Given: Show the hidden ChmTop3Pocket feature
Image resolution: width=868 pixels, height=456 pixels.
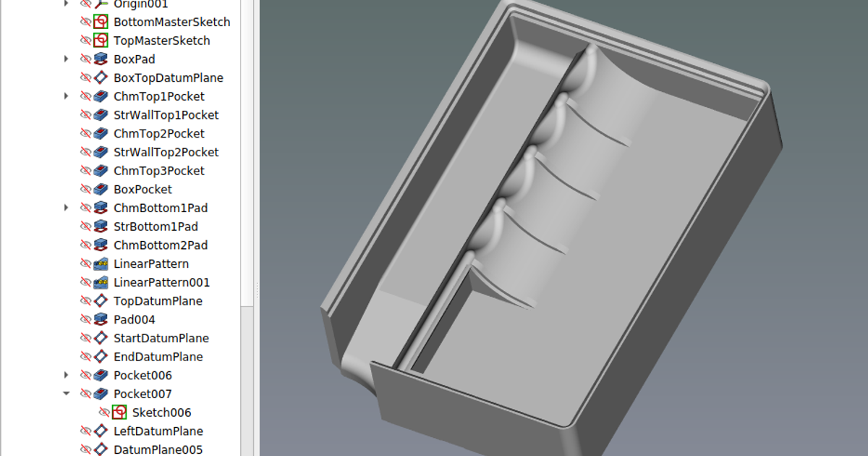Looking at the screenshot, I should tap(85, 170).
